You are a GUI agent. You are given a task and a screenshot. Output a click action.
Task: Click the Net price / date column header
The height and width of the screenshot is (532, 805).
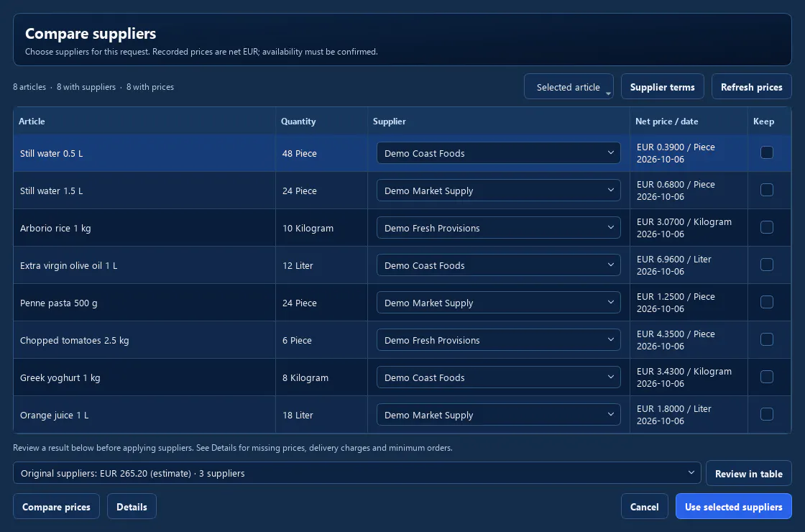[x=666, y=121]
